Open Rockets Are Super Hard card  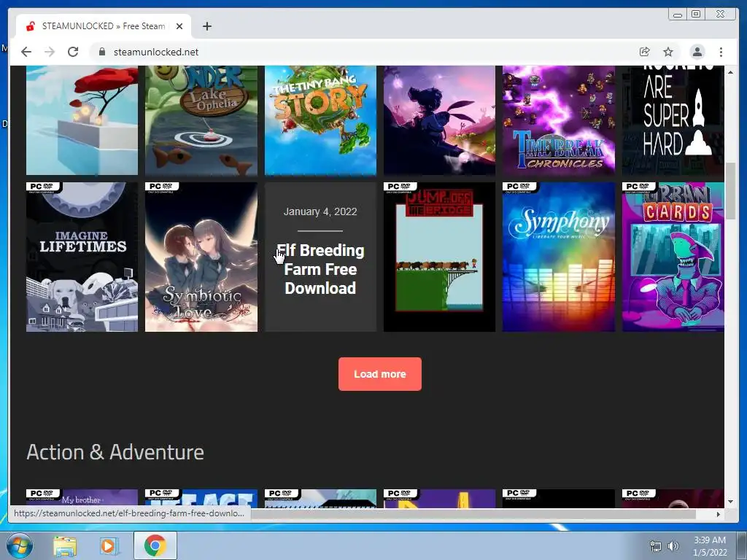tap(673, 120)
